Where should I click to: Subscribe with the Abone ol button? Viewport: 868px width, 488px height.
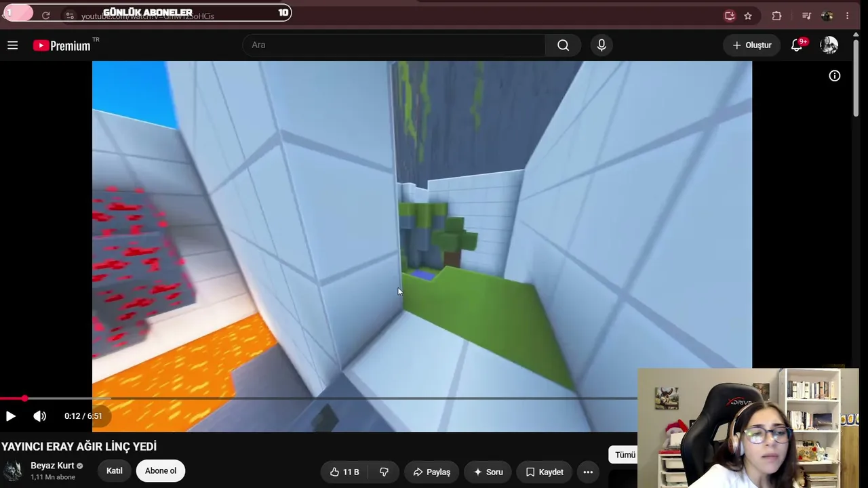click(161, 471)
